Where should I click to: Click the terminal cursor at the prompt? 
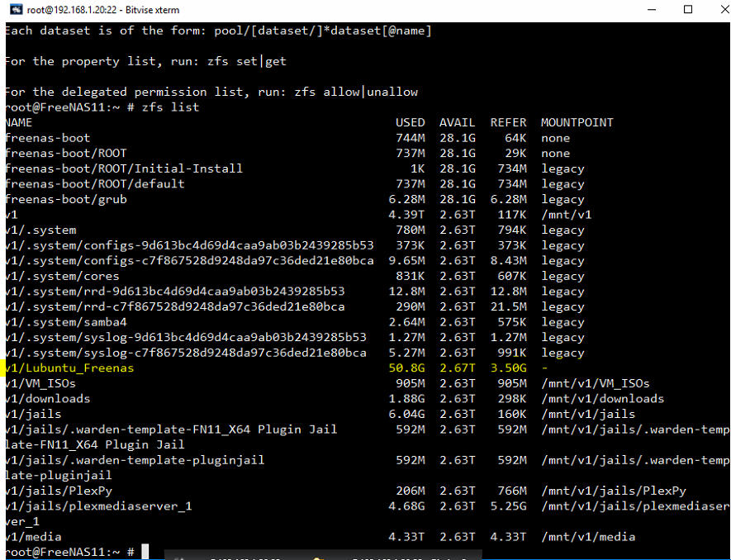[x=145, y=551]
